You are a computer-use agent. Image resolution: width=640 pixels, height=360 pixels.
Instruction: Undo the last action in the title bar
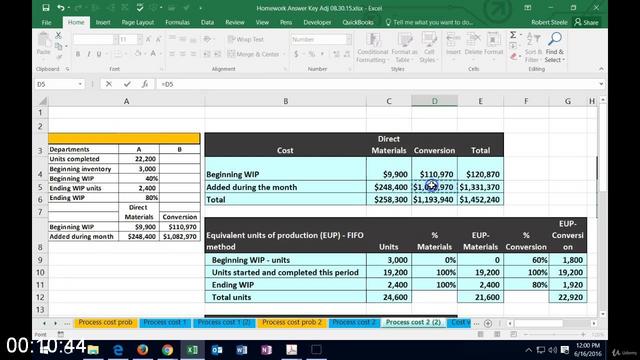pos(61,8)
